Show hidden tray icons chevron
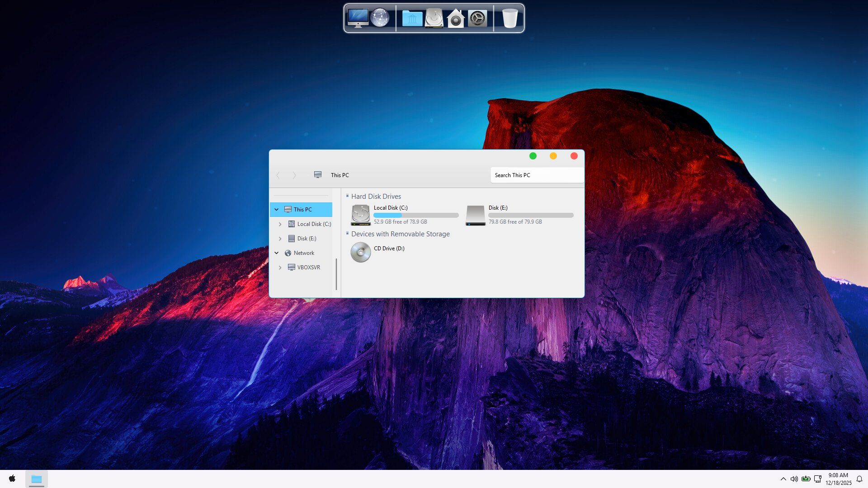868x488 pixels. click(783, 479)
